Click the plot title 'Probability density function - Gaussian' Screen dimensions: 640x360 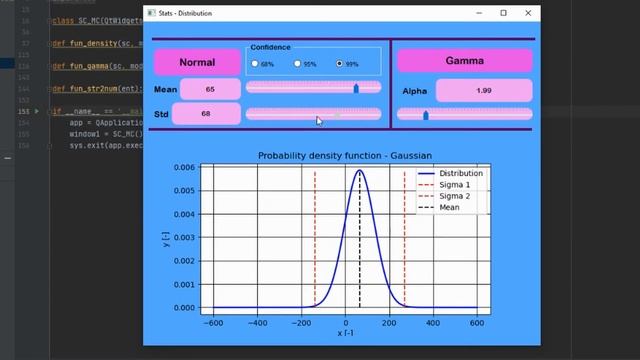tap(345, 156)
